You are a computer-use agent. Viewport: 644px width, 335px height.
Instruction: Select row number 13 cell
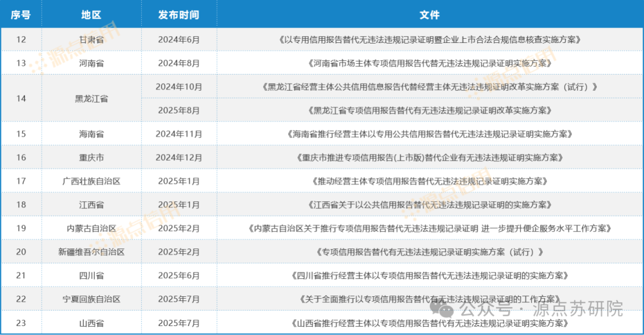(x=21, y=63)
